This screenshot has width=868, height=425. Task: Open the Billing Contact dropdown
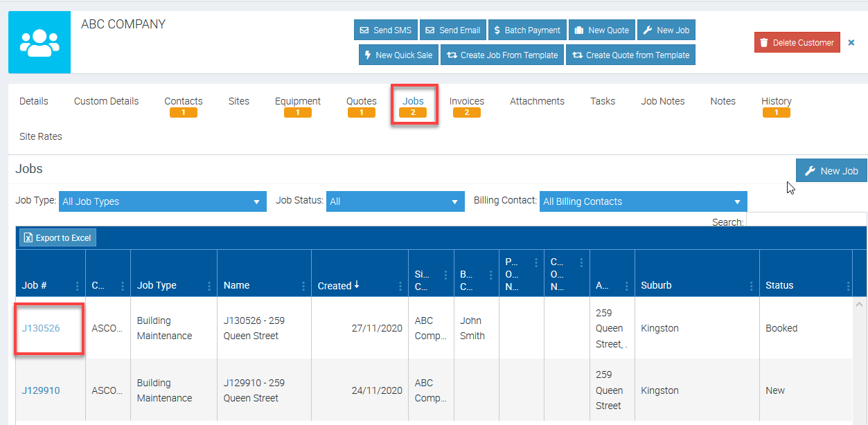(x=642, y=201)
